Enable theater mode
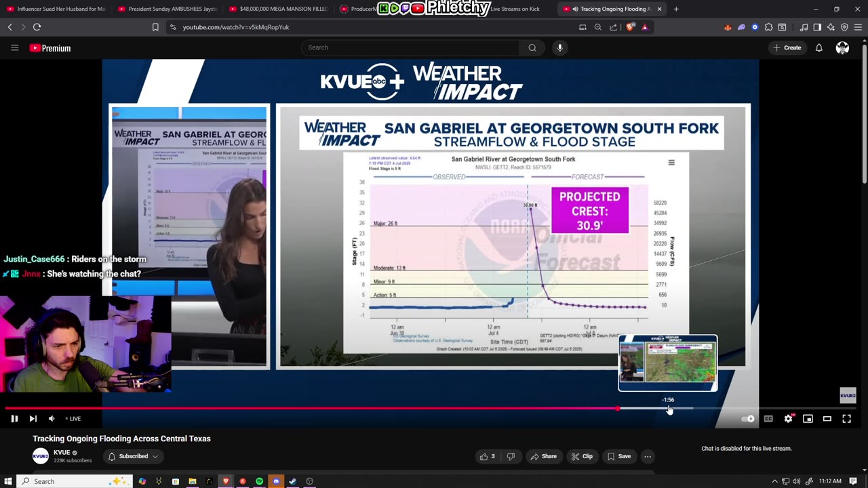Viewport: 868px width, 488px height. tap(827, 419)
